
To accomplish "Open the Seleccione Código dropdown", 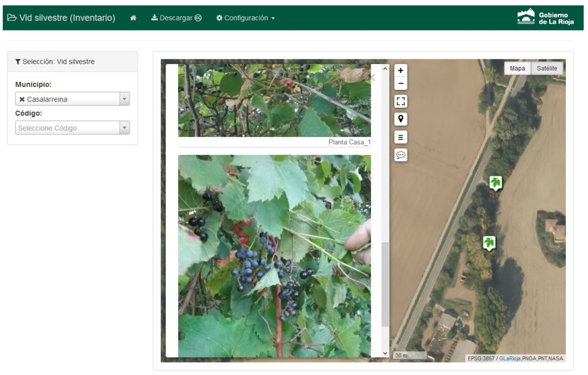I will pyautogui.click(x=72, y=128).
